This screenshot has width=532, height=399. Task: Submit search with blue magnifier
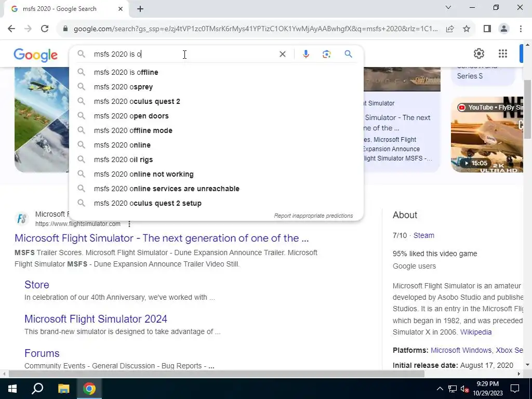coord(348,54)
